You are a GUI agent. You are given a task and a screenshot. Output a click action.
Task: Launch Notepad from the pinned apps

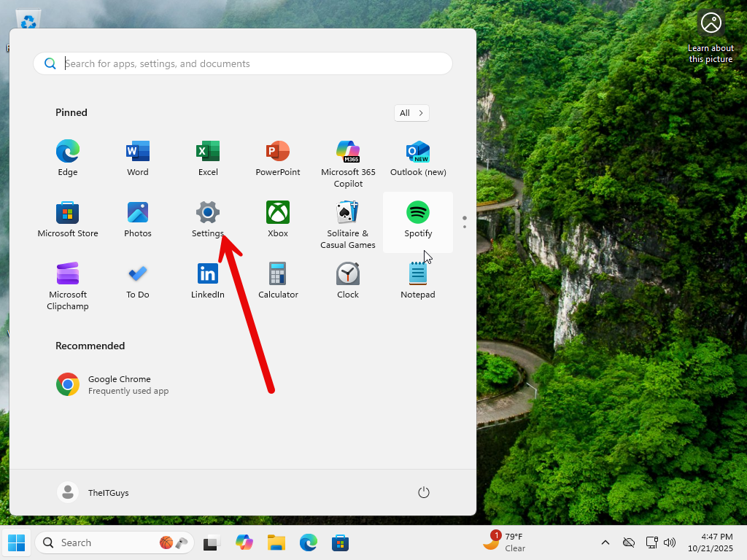[418, 279]
